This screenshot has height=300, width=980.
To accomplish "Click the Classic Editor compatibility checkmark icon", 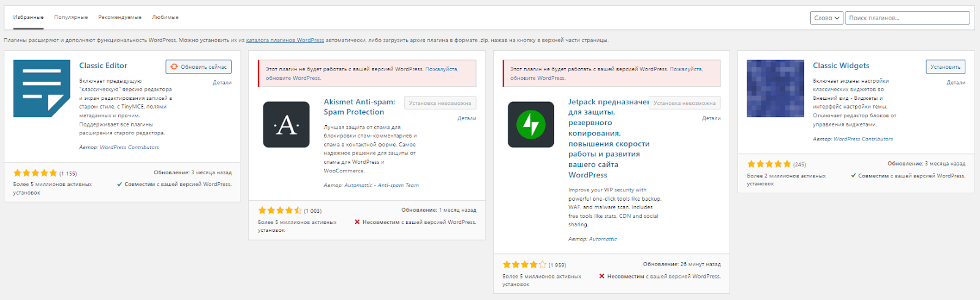I will pyautogui.click(x=119, y=184).
